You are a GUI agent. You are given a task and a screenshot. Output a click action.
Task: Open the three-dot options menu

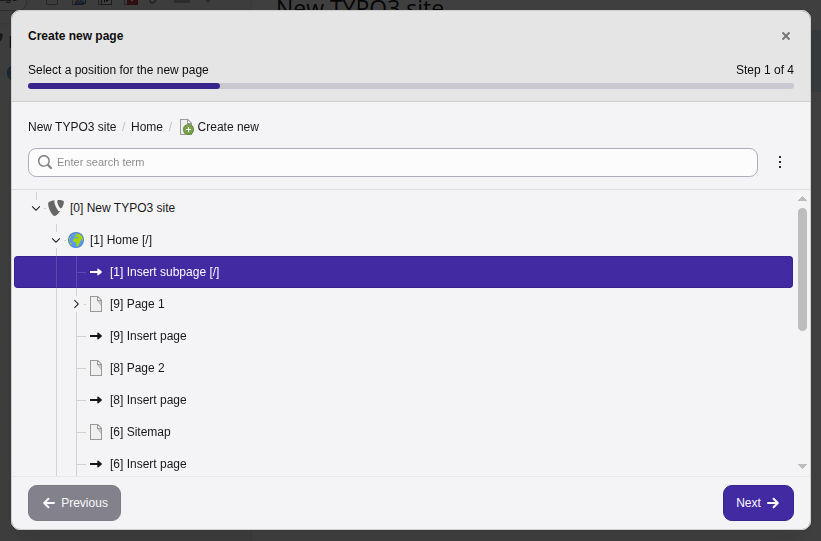pyautogui.click(x=780, y=162)
